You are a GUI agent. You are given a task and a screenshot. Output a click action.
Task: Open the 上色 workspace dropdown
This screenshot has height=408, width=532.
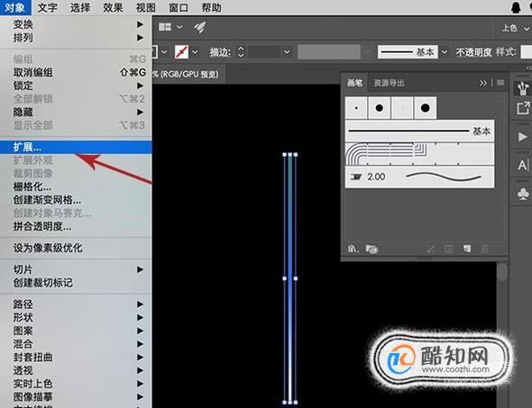tap(514, 28)
